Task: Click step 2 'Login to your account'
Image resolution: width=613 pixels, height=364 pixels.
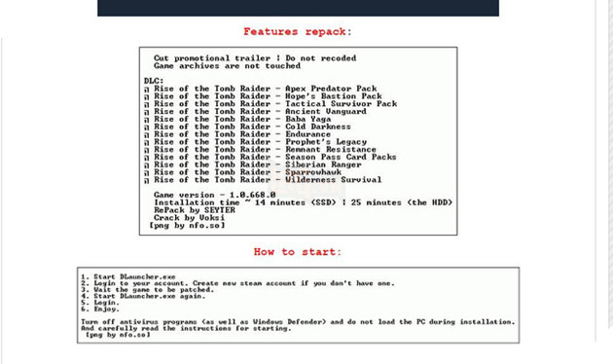Action: tap(237, 283)
